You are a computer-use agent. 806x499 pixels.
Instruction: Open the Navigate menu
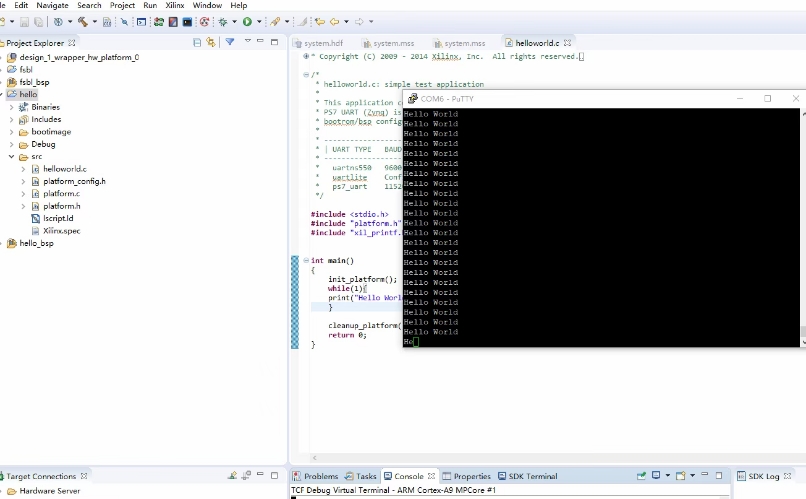[52, 5]
